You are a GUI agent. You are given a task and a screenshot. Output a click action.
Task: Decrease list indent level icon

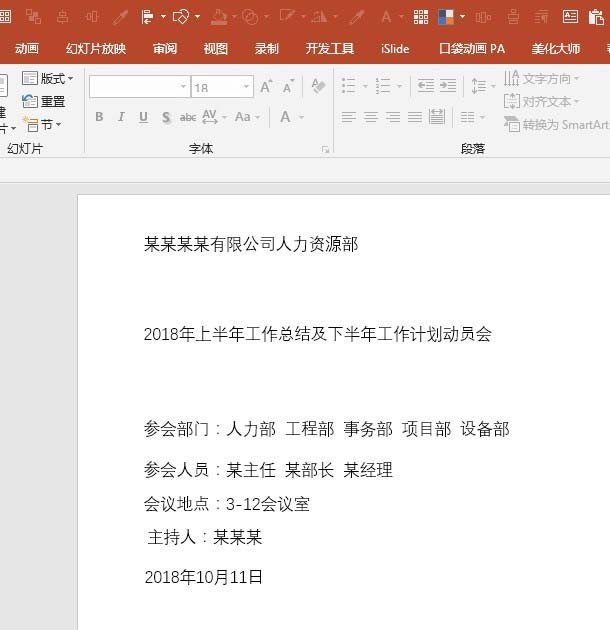pos(426,86)
